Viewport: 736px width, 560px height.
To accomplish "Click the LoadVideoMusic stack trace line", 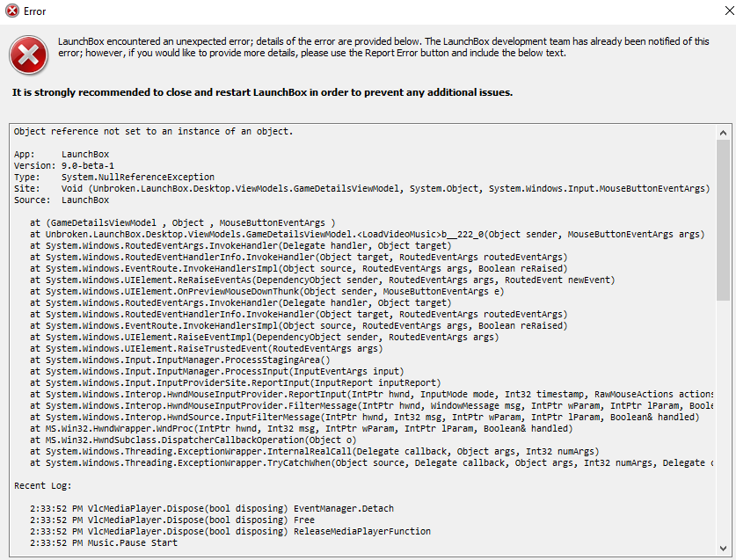I will tap(368, 234).
